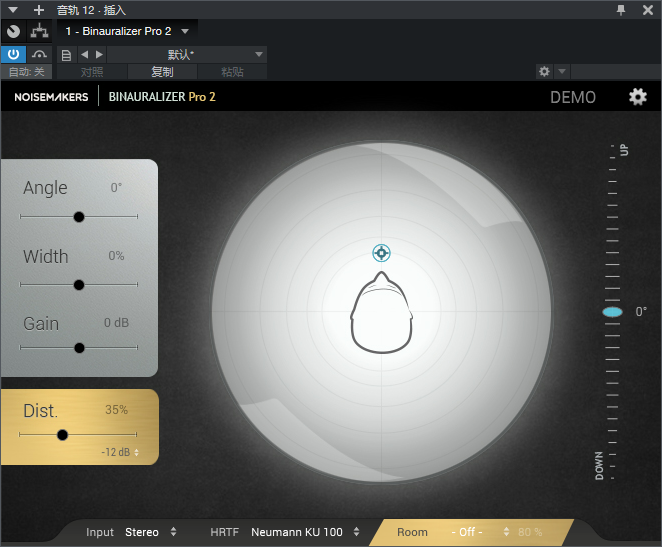Viewport: 662px width, 547px height.
Task: Click the HRTF stepper arrows
Action: [356, 532]
